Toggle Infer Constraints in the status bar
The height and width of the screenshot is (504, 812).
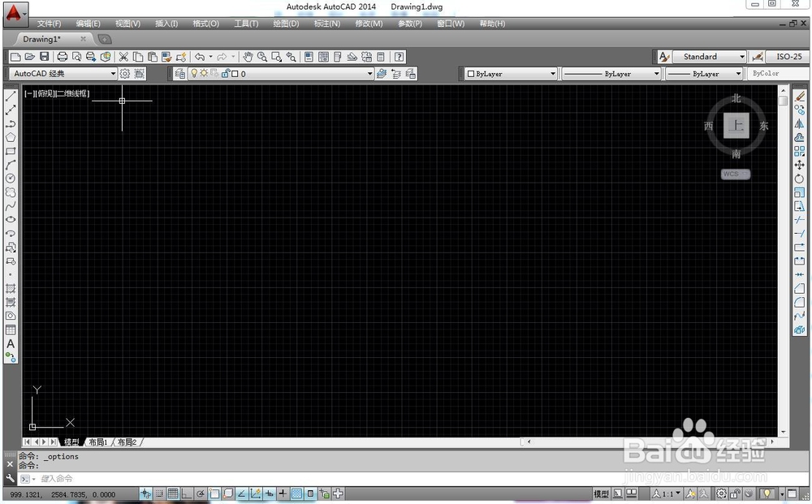146,493
